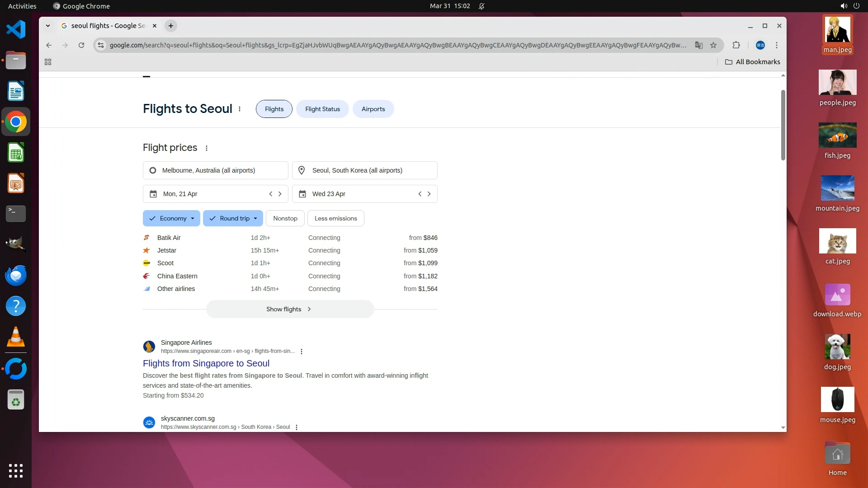
Task: Switch to the Flight Status tab
Action: pyautogui.click(x=322, y=109)
